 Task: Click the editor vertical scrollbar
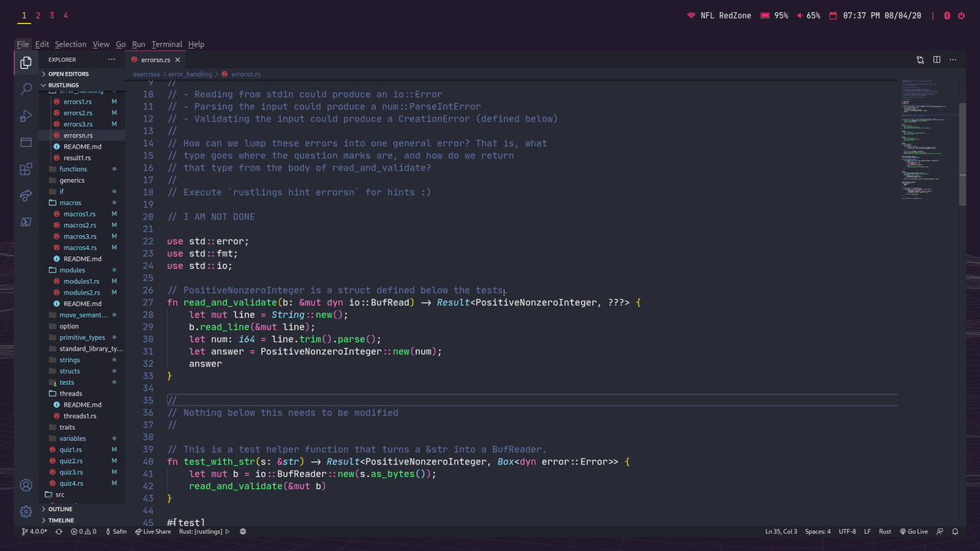pyautogui.click(x=962, y=153)
